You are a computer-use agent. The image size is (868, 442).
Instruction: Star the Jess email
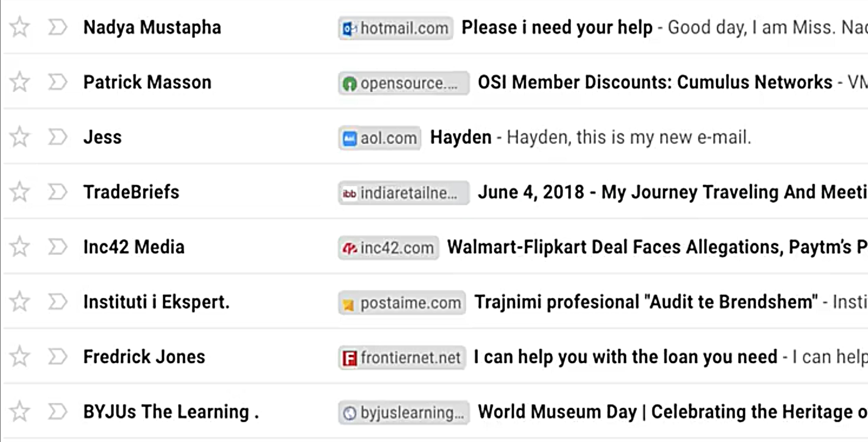20,137
